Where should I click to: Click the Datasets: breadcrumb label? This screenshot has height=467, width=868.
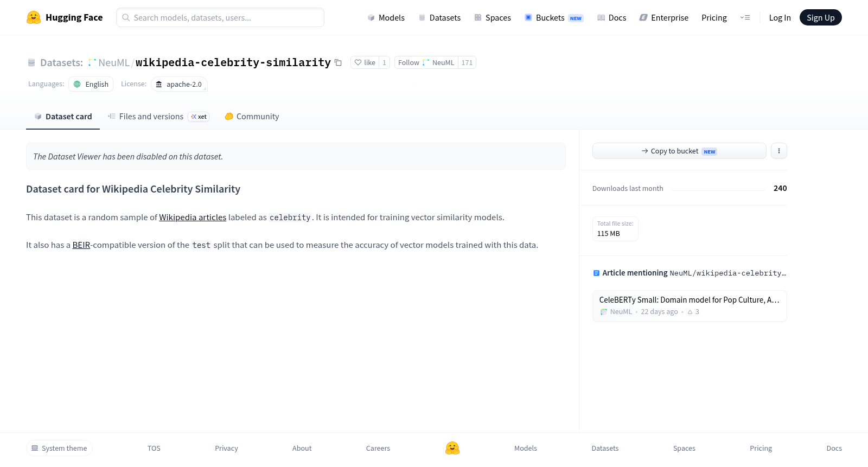pos(61,62)
